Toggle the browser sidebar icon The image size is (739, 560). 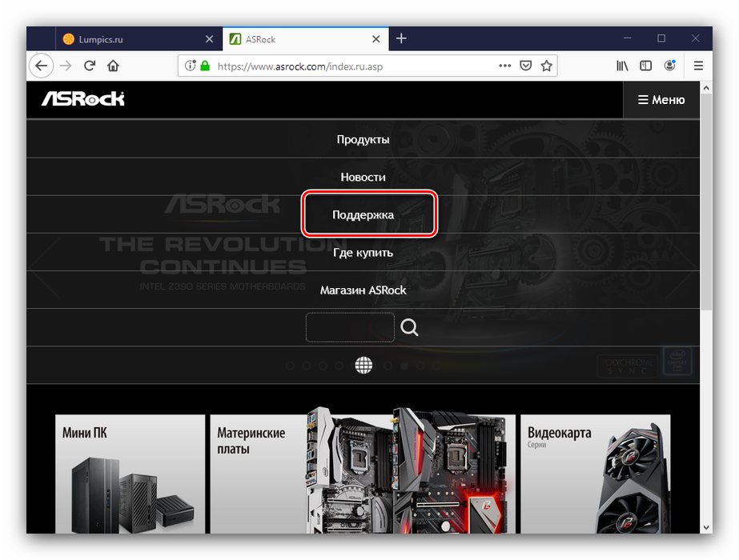[645, 66]
